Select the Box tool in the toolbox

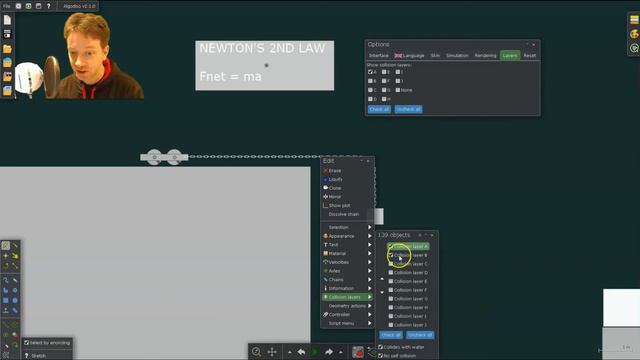[5, 300]
